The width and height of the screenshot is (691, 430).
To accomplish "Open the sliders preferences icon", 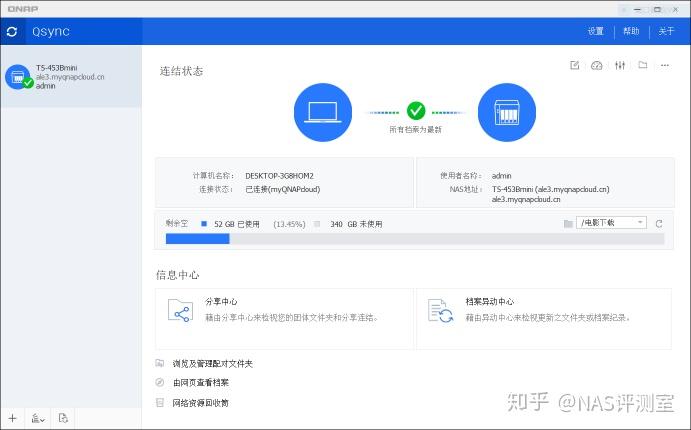I will (x=620, y=65).
